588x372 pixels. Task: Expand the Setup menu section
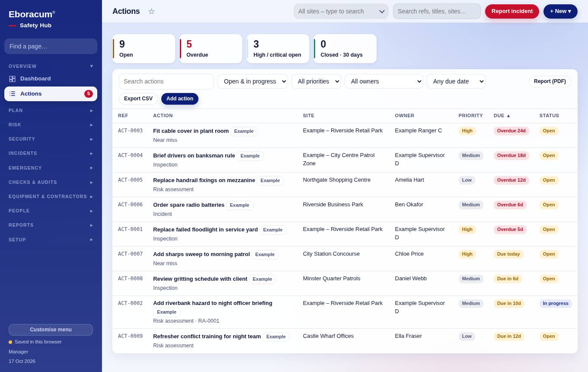(x=51, y=240)
